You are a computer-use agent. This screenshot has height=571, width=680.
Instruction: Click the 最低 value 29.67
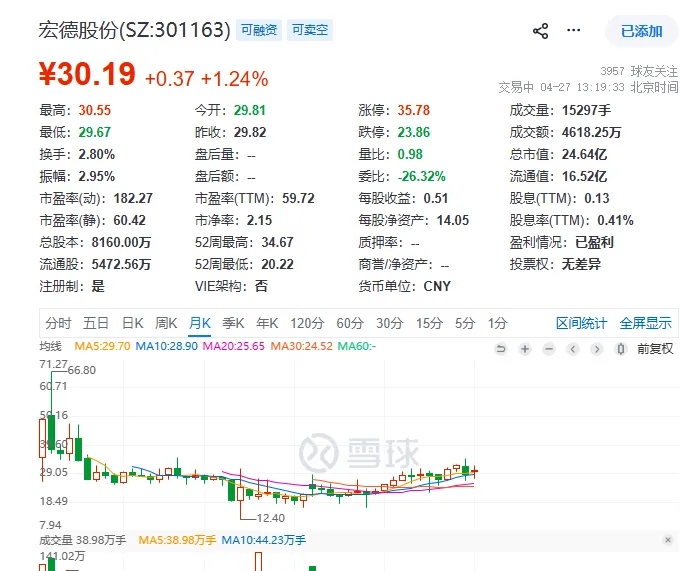tap(95, 132)
